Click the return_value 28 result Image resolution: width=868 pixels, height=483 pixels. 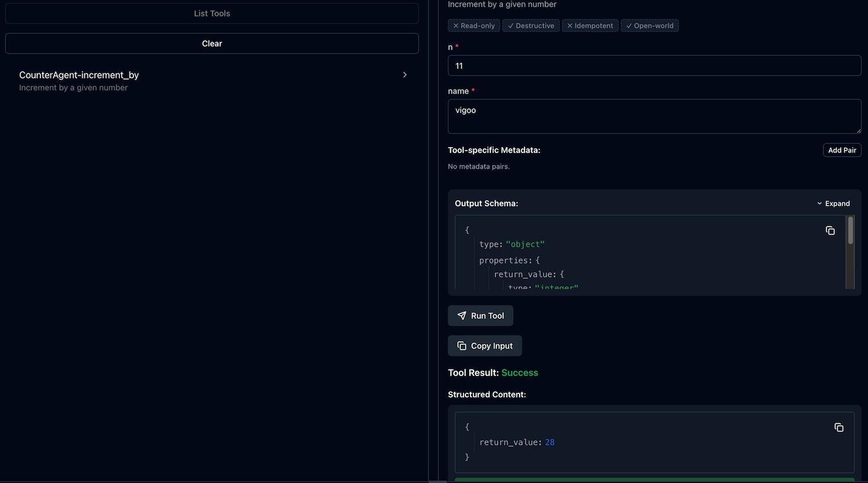pos(549,442)
